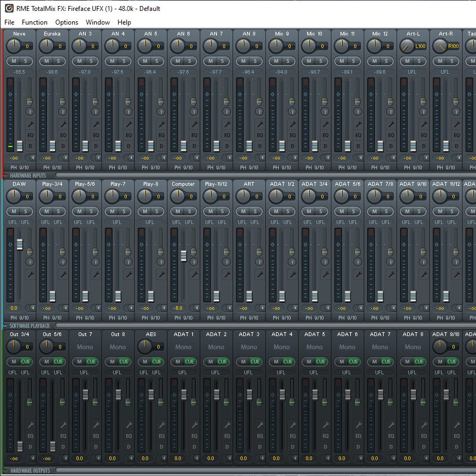The image size is (476, 476).
Task: Toggle CUE on Out 3/4 output
Action: pyautogui.click(x=26, y=362)
